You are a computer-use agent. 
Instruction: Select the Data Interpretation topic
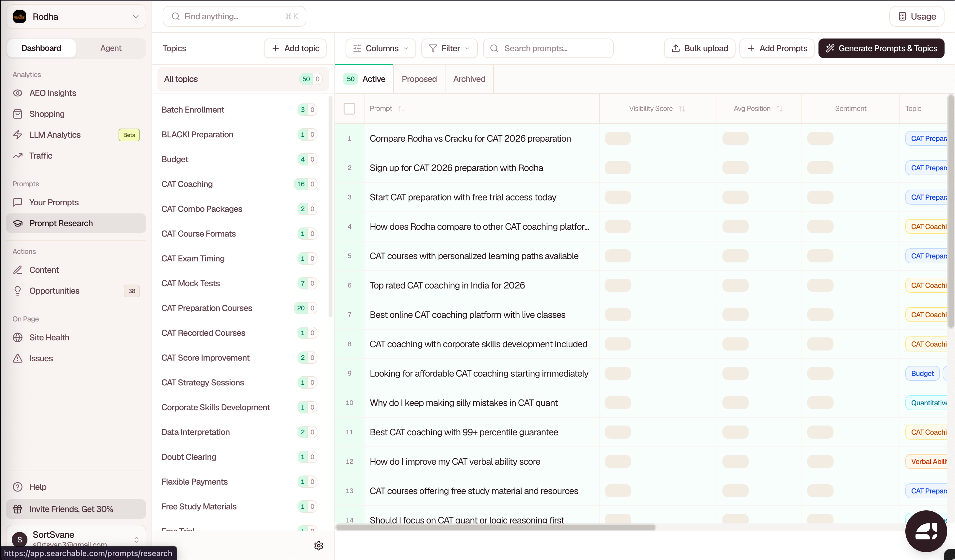click(x=240, y=432)
